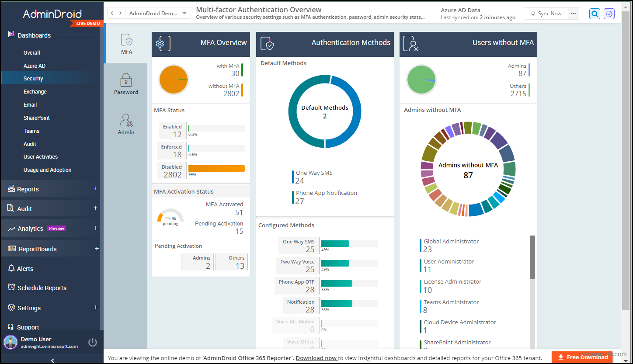Click the Pending Activation Others 13 box
The image size is (633, 364).
[231, 262]
